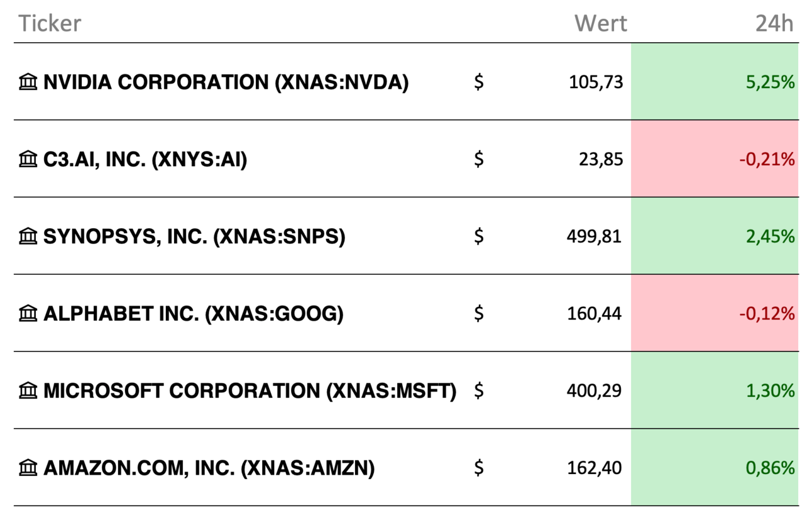Open AMAZON.COM, INC. (XNAS:AMZN) ticker name
The height and width of the screenshot is (520, 812).
pyautogui.click(x=209, y=468)
